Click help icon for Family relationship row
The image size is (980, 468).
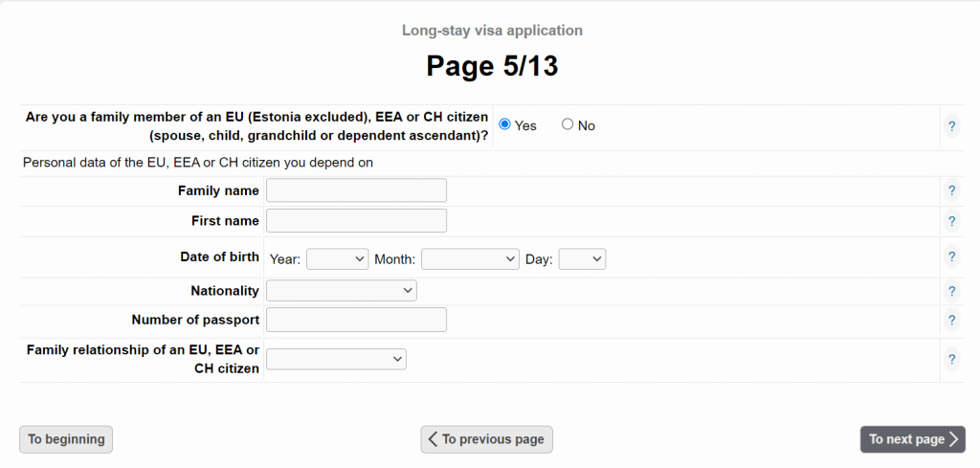pos(951,359)
